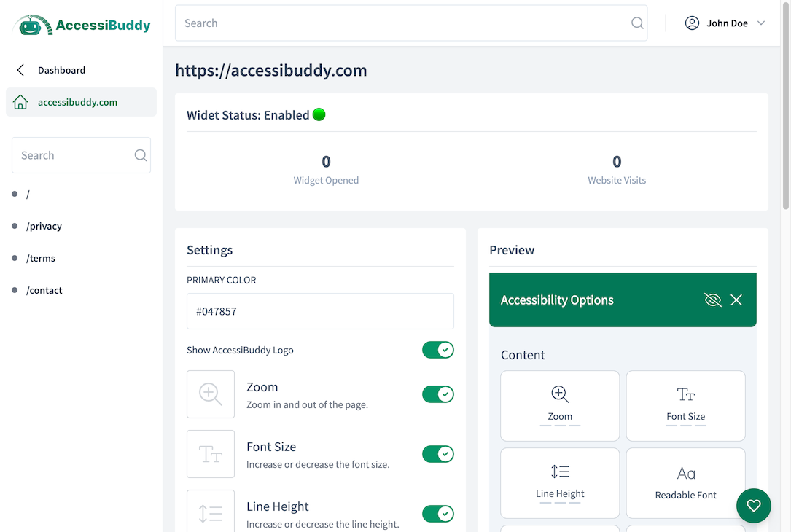791x532 pixels.
Task: Open the Dashboard link
Action: (61, 70)
